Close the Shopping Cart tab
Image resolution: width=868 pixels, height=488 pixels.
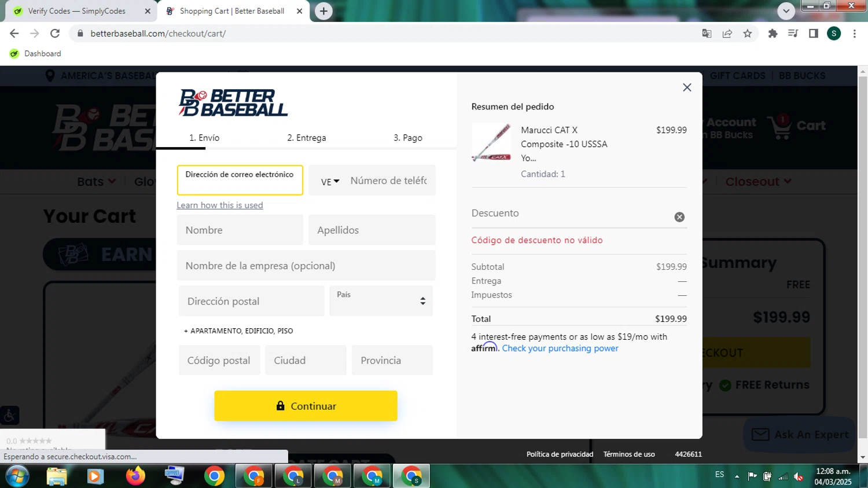299,11
